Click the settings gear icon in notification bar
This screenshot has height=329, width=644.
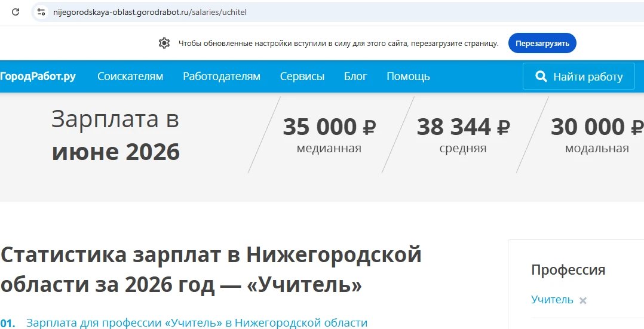164,43
